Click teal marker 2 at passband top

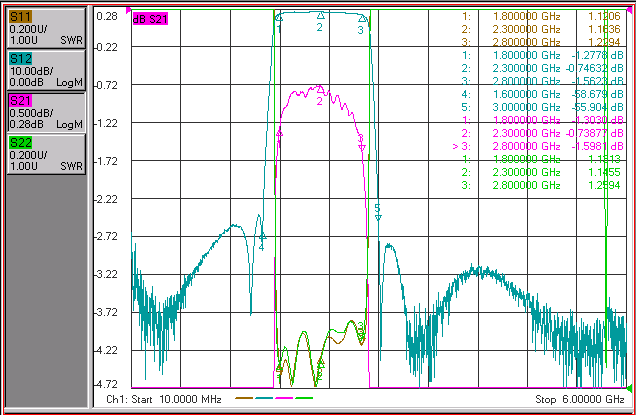tap(320, 16)
